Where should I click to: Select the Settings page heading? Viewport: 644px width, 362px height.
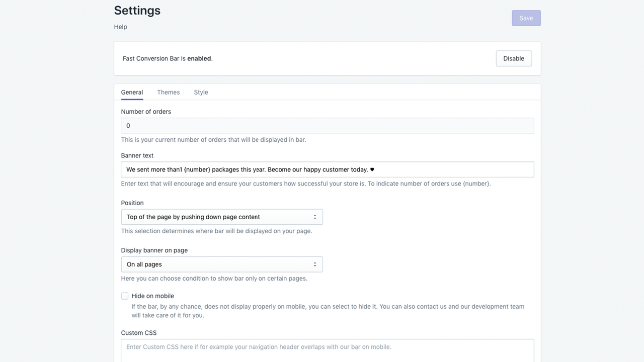click(x=137, y=10)
